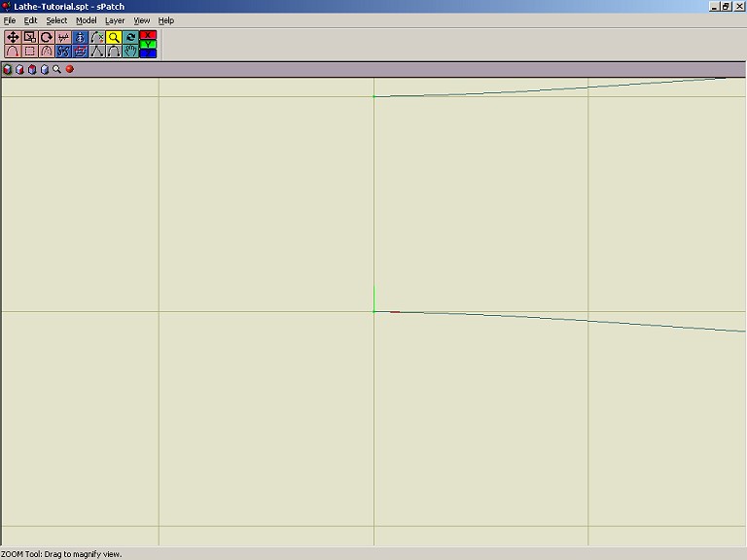Select the peaked (corner) point tool
Image resolution: width=747 pixels, height=560 pixels.
96,51
